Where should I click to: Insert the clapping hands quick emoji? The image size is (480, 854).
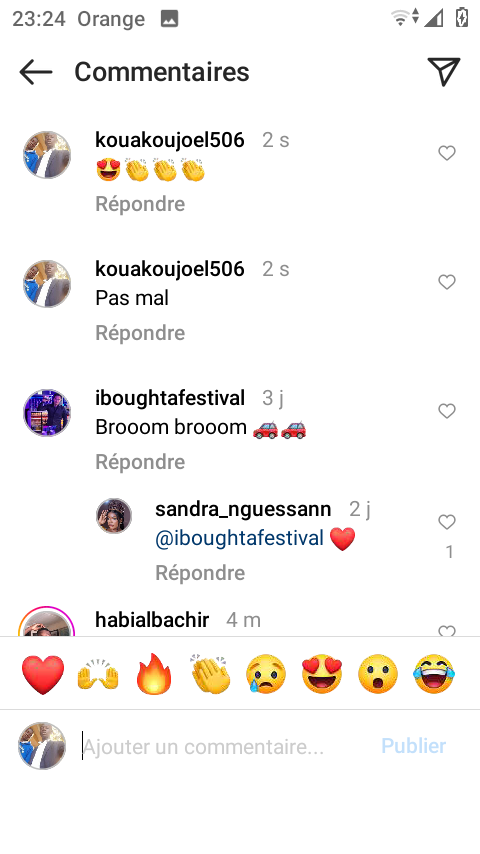point(211,674)
